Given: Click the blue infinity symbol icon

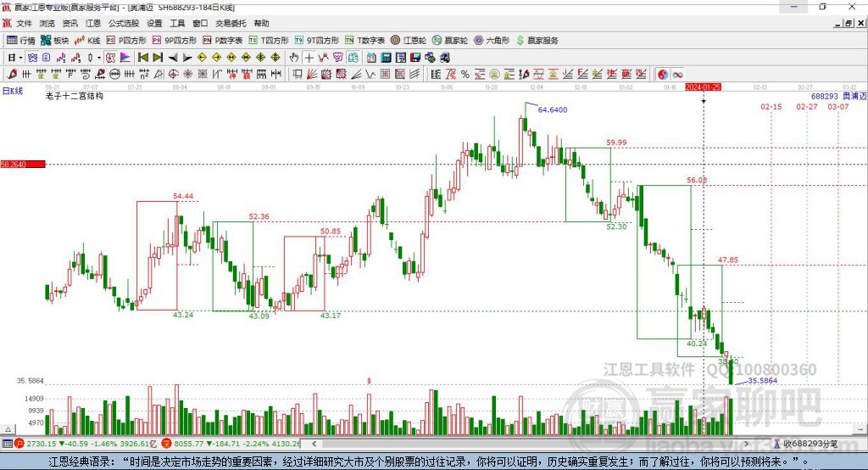Looking at the screenshot, I should [677, 75].
